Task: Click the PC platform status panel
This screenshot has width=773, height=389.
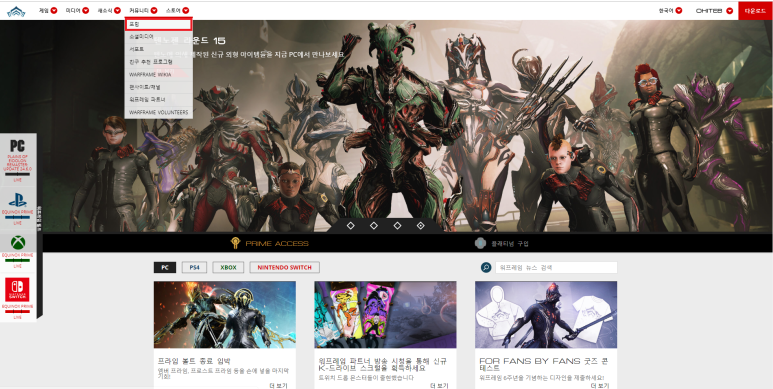Action: coord(18,160)
